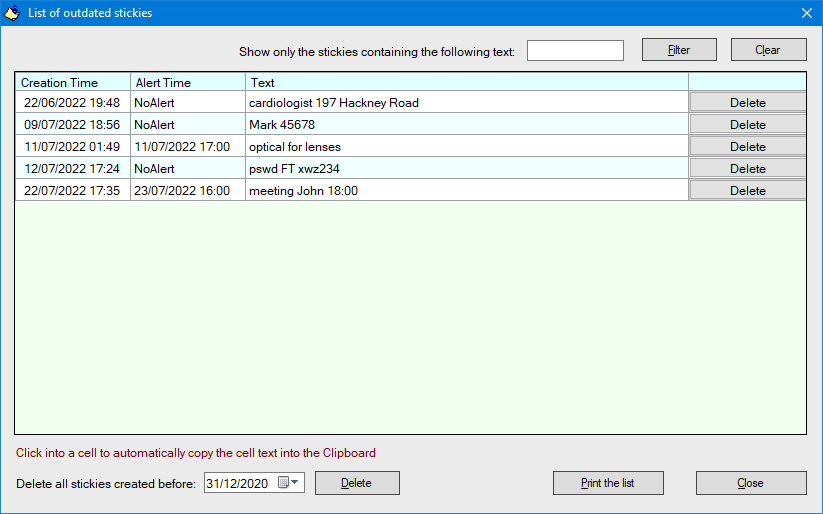This screenshot has height=514, width=823.
Task: Click creation time 22/06/2022 19:48 cell
Action: point(72,103)
